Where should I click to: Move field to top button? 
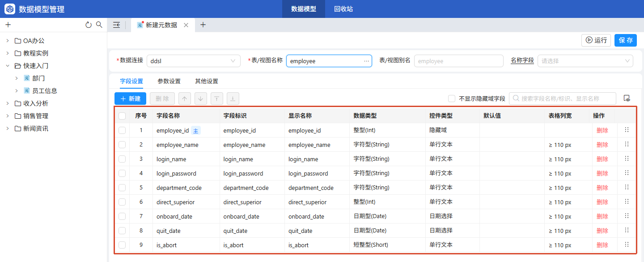click(217, 99)
